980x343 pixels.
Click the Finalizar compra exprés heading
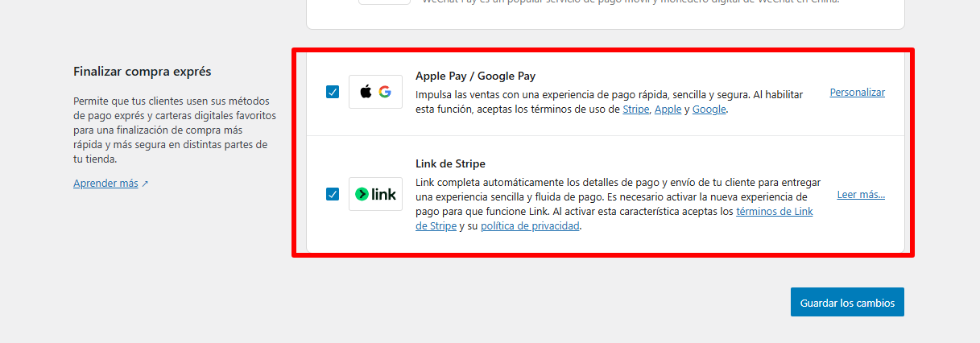[142, 72]
